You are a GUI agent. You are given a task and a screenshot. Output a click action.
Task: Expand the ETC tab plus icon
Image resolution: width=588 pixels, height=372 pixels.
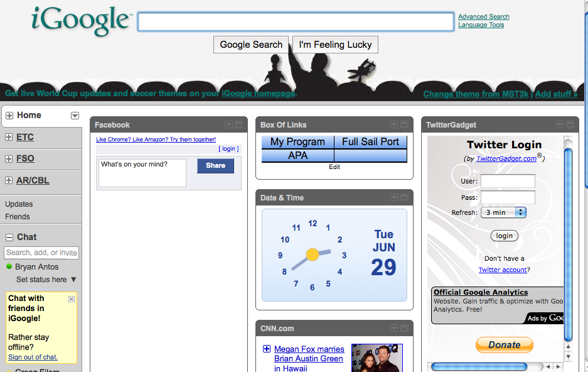pyautogui.click(x=9, y=137)
